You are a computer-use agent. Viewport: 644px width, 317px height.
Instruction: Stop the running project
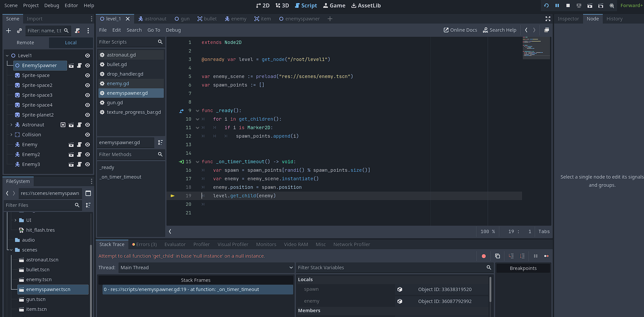[x=568, y=5]
